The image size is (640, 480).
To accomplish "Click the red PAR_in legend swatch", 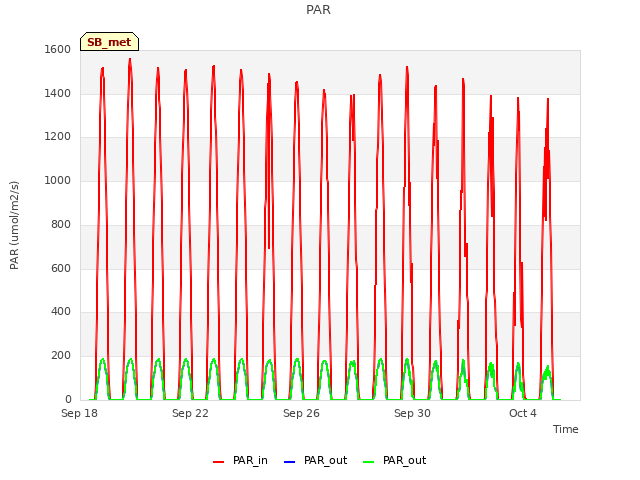I will (218, 462).
